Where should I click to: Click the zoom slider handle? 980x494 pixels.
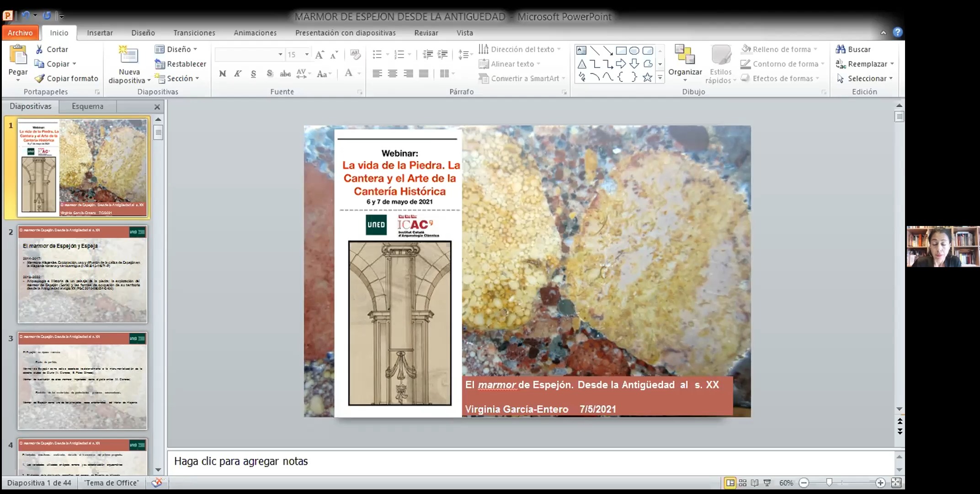click(x=829, y=483)
